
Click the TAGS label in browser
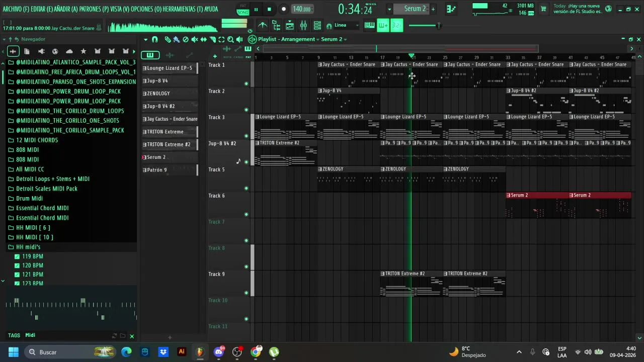[x=14, y=335]
